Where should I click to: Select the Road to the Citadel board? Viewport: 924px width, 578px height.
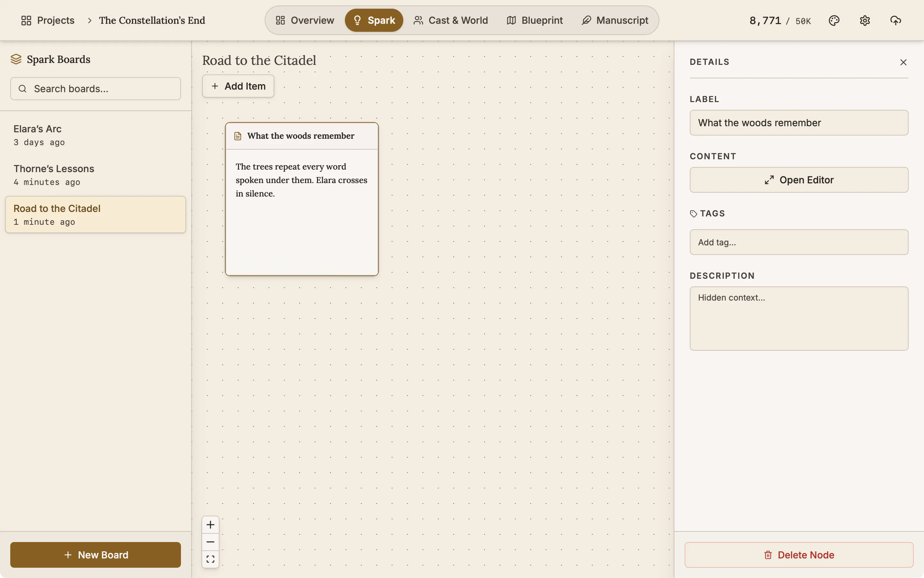(x=96, y=215)
